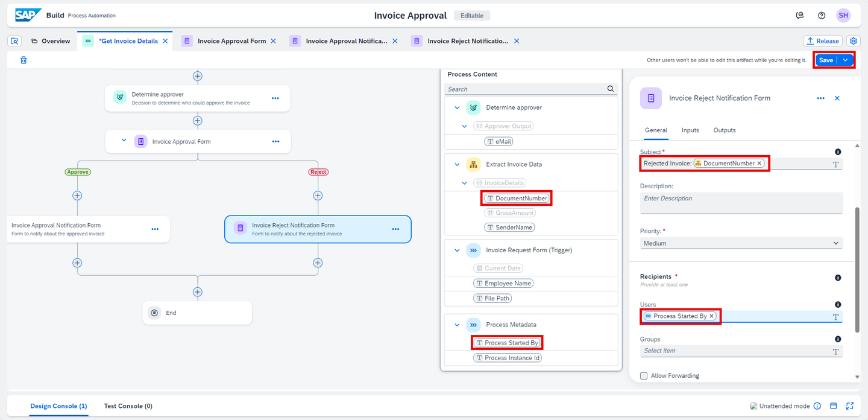Click the info icon next to Subject

838,152
